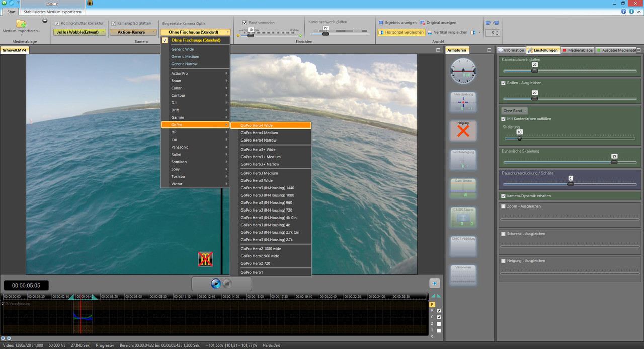This screenshot has height=349, width=644.
Task: Click the Beschleunigung gauge
Action: point(462,159)
